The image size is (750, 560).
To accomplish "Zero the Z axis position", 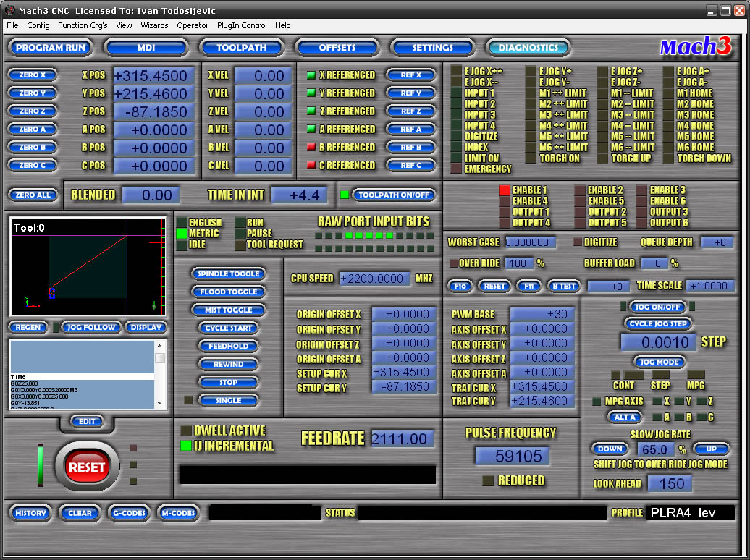I will [33, 111].
